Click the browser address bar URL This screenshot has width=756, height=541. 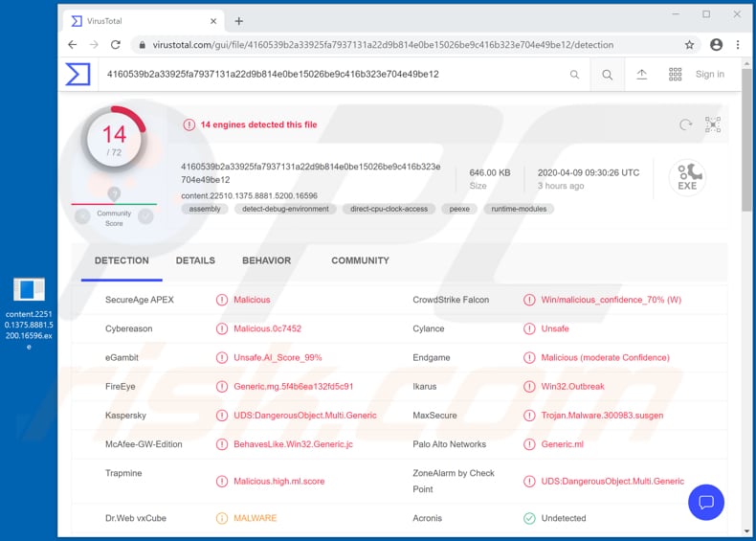[383, 45]
